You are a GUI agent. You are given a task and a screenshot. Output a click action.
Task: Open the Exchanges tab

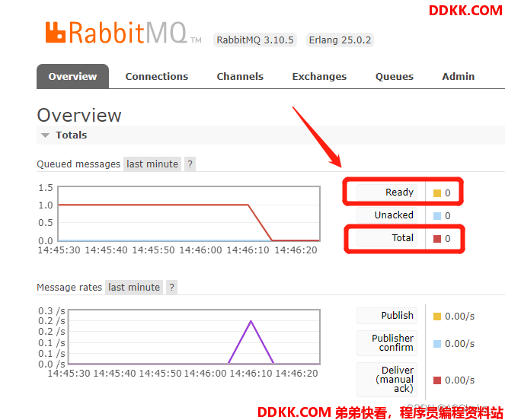click(319, 76)
